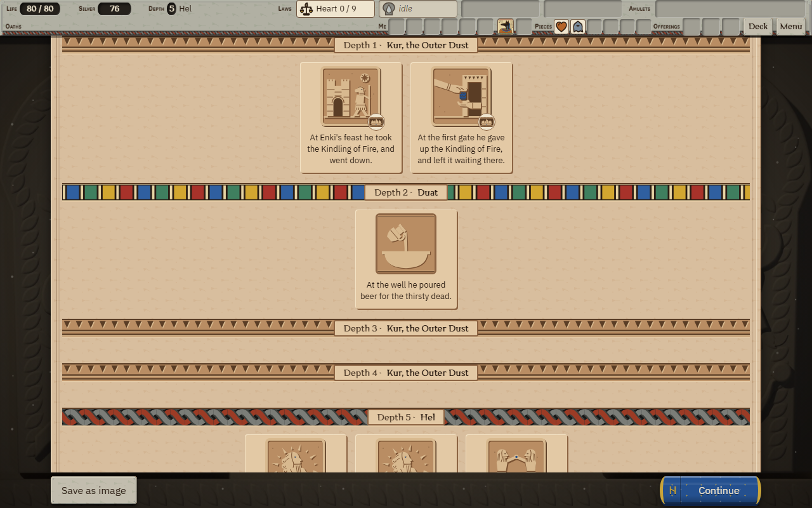Image resolution: width=812 pixels, height=508 pixels.
Task: Click the Depth 4 Kur, the Outer Dust heading
Action: (x=406, y=373)
